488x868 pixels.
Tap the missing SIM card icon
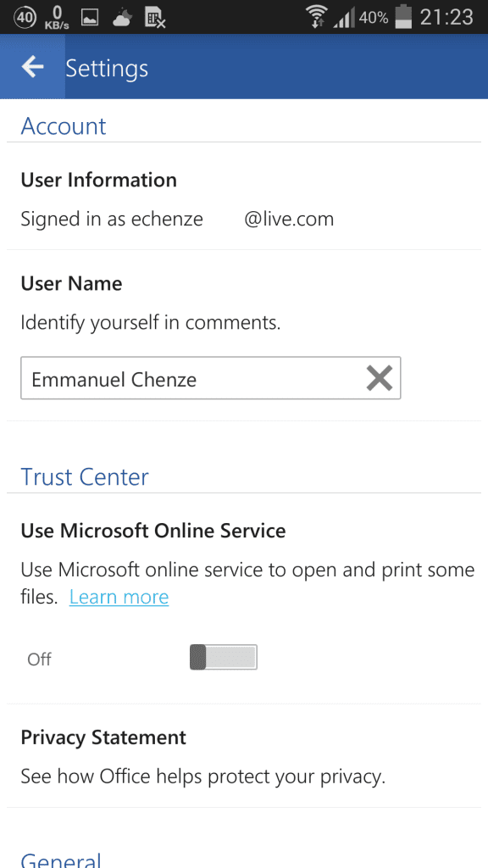coord(156,18)
